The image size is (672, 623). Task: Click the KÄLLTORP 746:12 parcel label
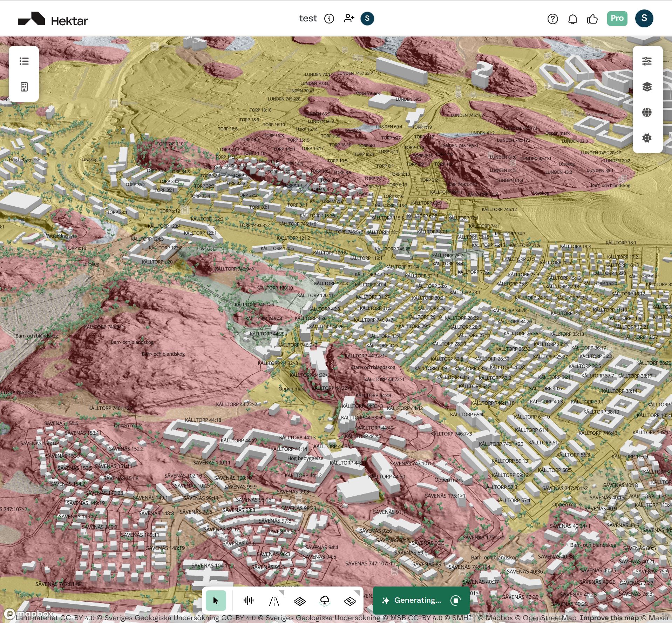[499, 209]
